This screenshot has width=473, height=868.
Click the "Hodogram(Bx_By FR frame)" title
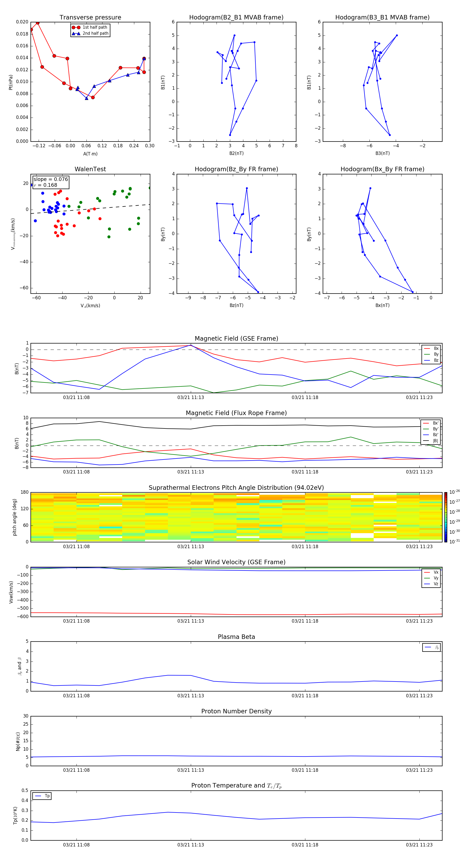(382, 169)
